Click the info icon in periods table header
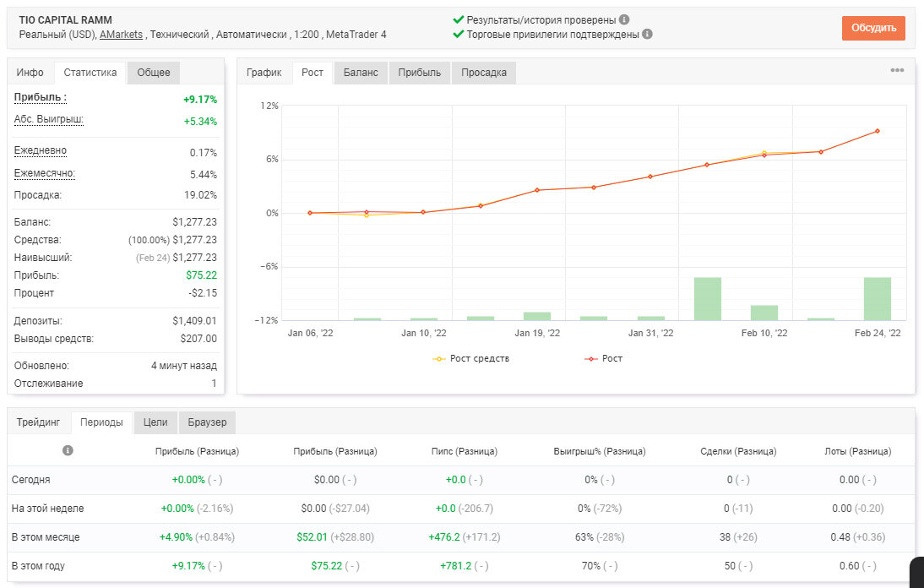 tap(68, 451)
